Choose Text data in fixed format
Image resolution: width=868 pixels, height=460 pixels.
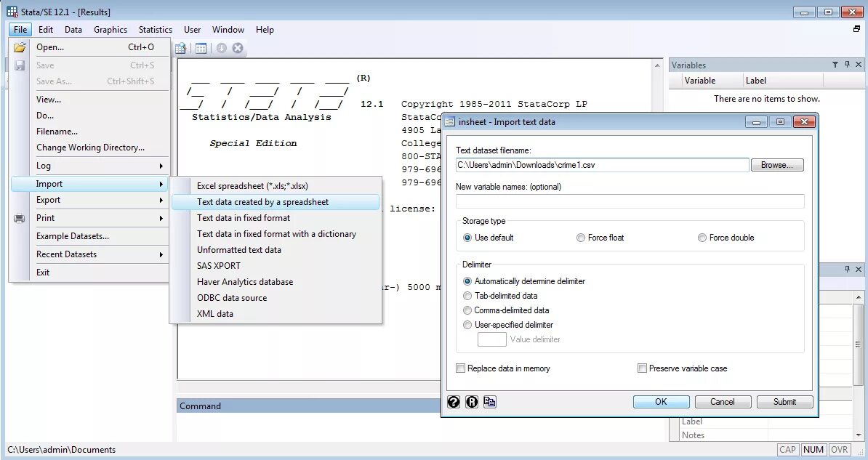[276, 218]
